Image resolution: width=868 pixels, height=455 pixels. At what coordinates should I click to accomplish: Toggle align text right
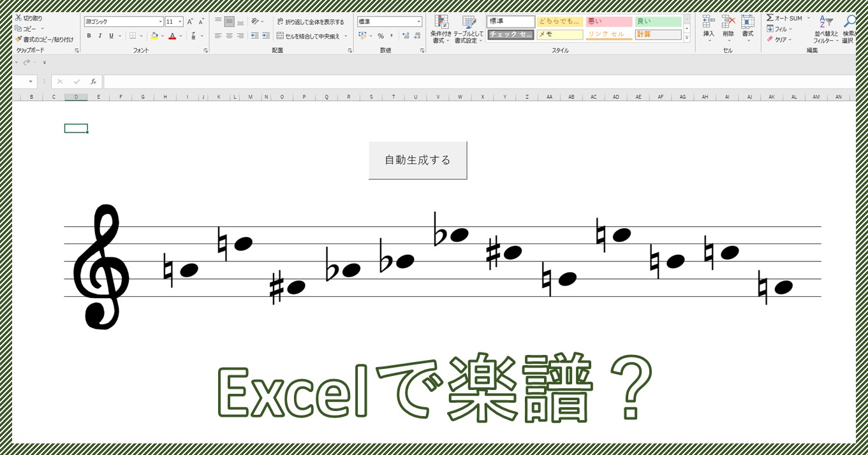[240, 36]
